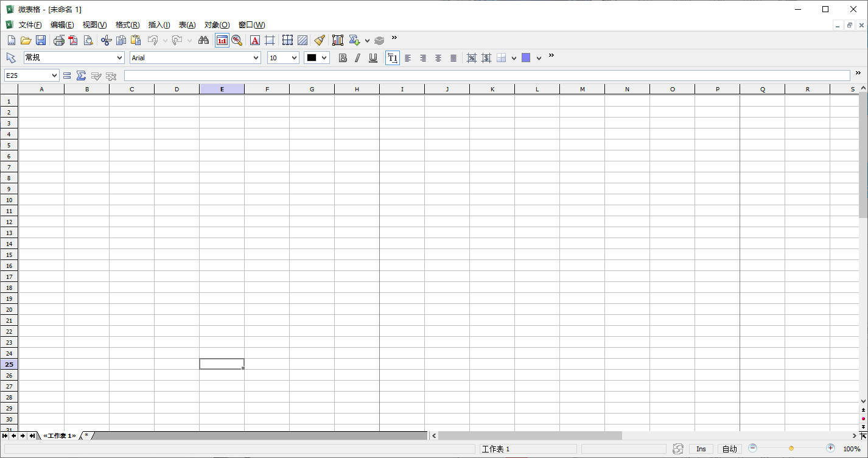Image resolution: width=868 pixels, height=458 pixels.
Task: Click the refresh-arrows icon in the status bar
Action: tap(678, 449)
